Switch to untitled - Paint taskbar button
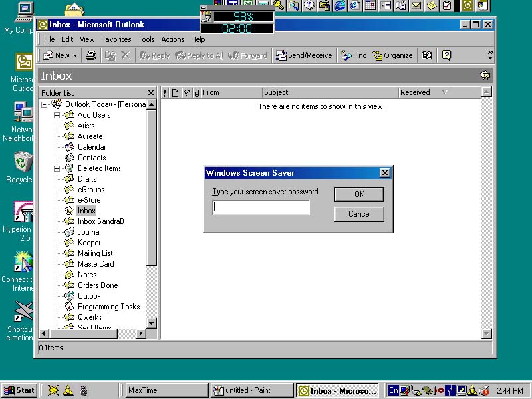 (251, 390)
